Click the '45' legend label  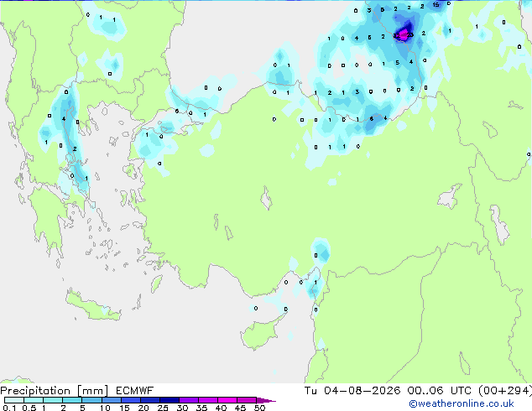(240, 408)
